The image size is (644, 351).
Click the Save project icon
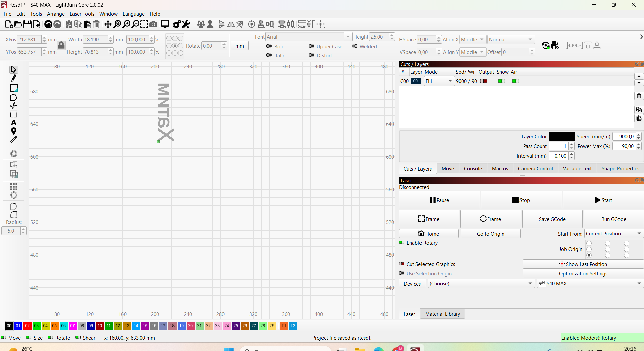click(x=28, y=24)
